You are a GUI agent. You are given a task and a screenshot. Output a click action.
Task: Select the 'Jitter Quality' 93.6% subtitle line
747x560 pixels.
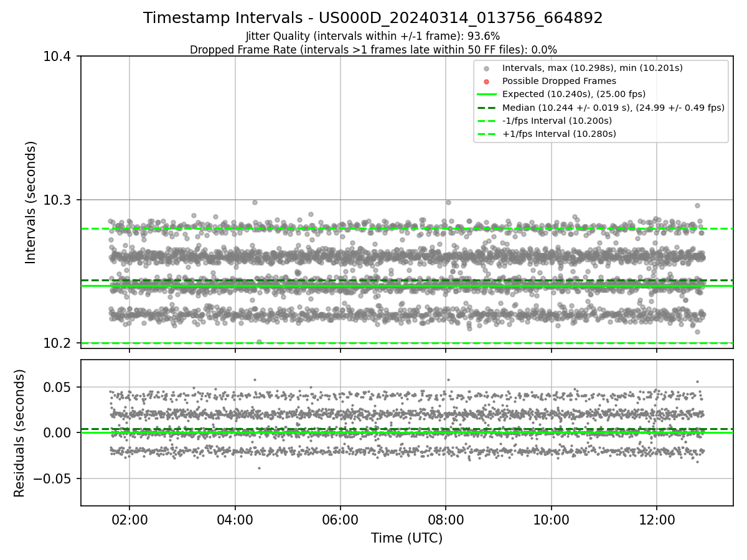373,36
